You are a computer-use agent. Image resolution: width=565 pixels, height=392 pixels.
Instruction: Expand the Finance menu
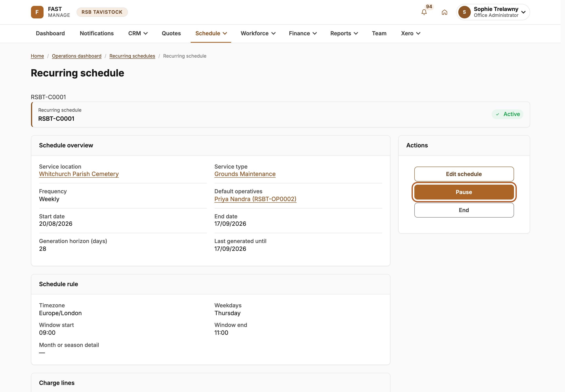(303, 33)
